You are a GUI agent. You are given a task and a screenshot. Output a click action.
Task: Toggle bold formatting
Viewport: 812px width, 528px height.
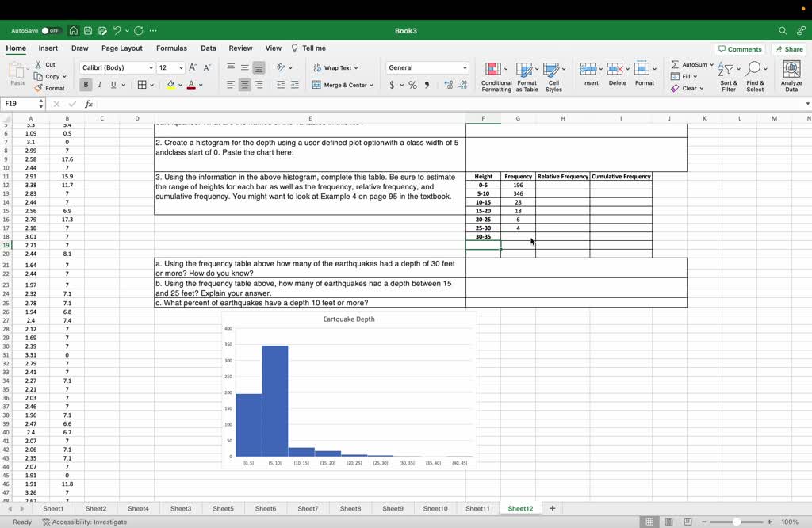point(86,84)
